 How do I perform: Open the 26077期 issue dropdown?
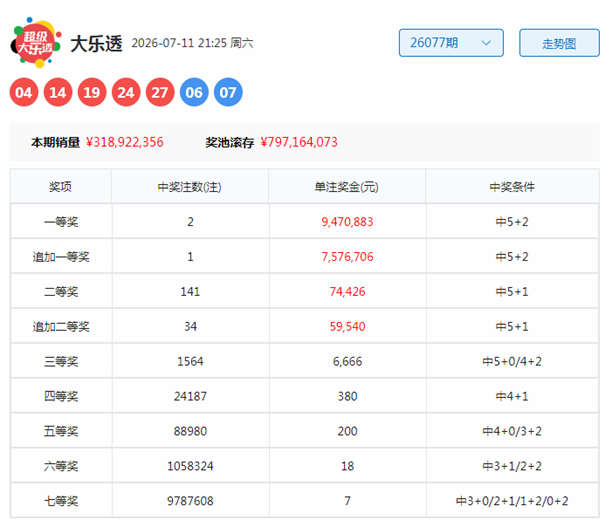point(451,43)
